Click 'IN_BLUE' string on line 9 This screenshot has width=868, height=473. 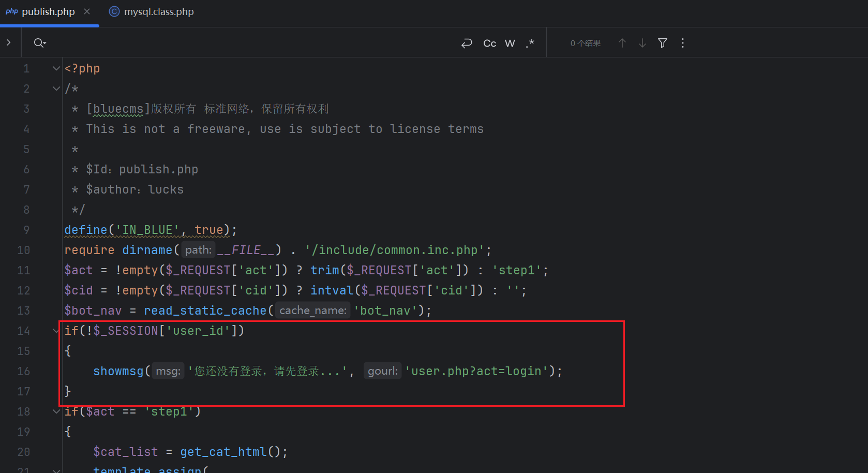[147, 230]
